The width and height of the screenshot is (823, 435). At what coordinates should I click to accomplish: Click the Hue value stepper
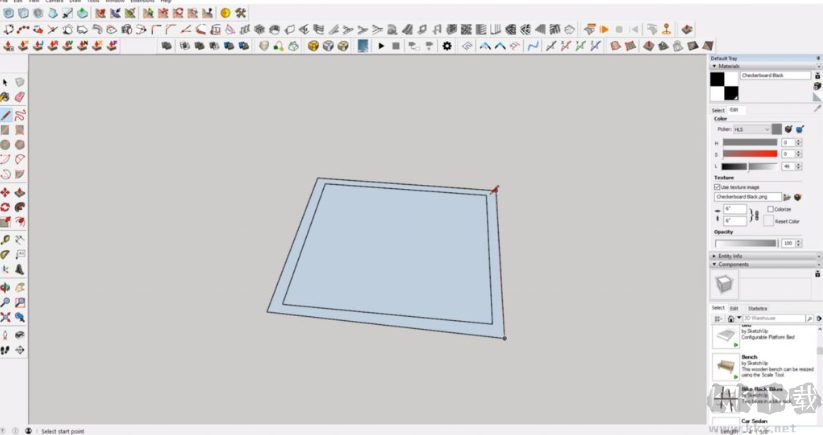(x=799, y=142)
